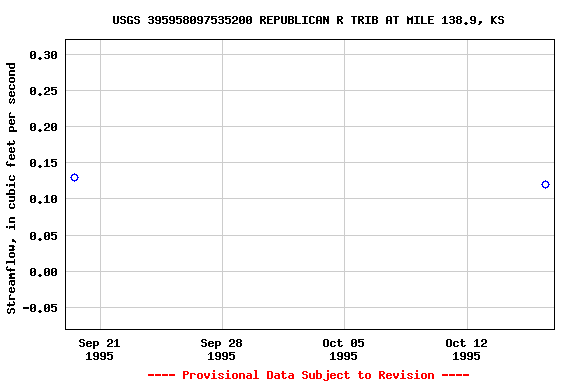Screen dimensions: 576x384
Task: Click the 0.10 y-axis label
Action: tap(44, 199)
